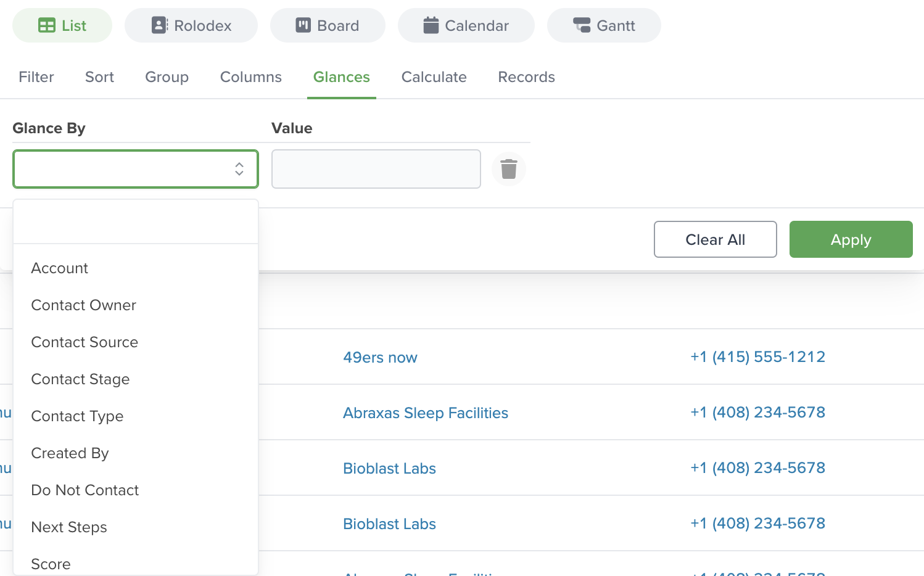Open the Columns tab

point(251,77)
